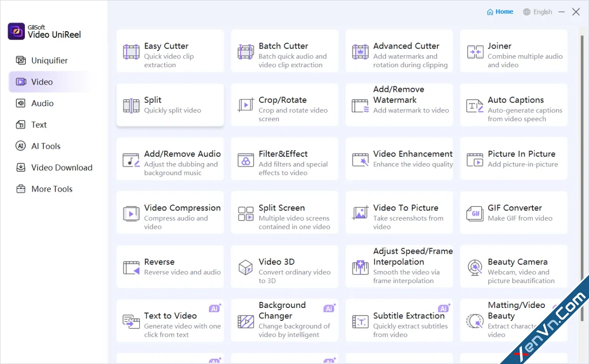Open Joiner to combine audio and video

click(x=514, y=51)
